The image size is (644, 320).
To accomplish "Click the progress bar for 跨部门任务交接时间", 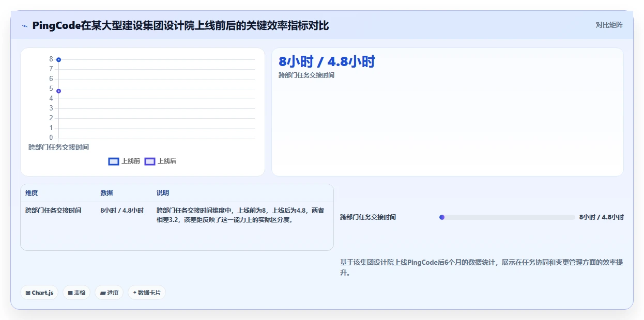I will pos(507,217).
